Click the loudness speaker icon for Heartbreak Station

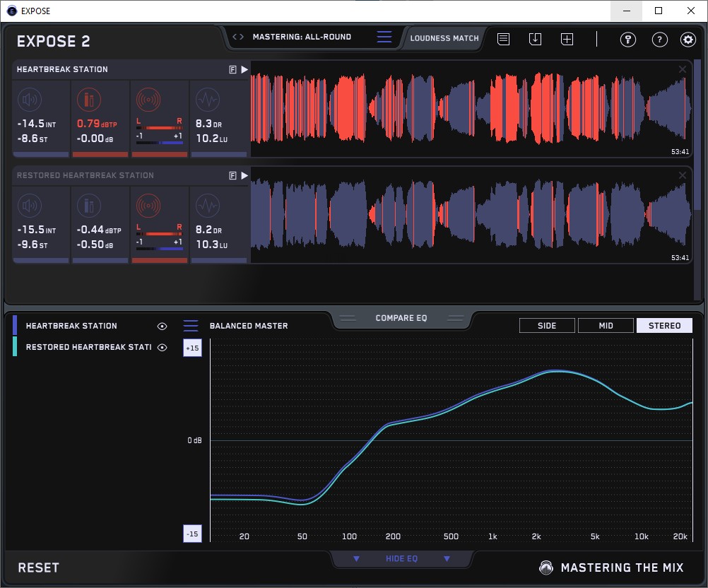(x=30, y=100)
